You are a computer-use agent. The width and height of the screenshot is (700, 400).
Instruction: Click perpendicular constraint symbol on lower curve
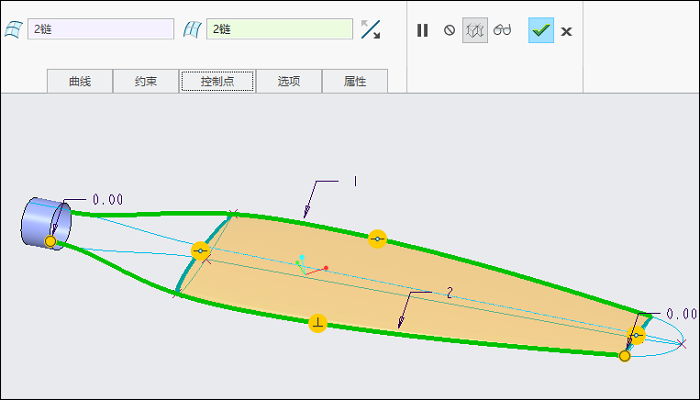(x=318, y=323)
